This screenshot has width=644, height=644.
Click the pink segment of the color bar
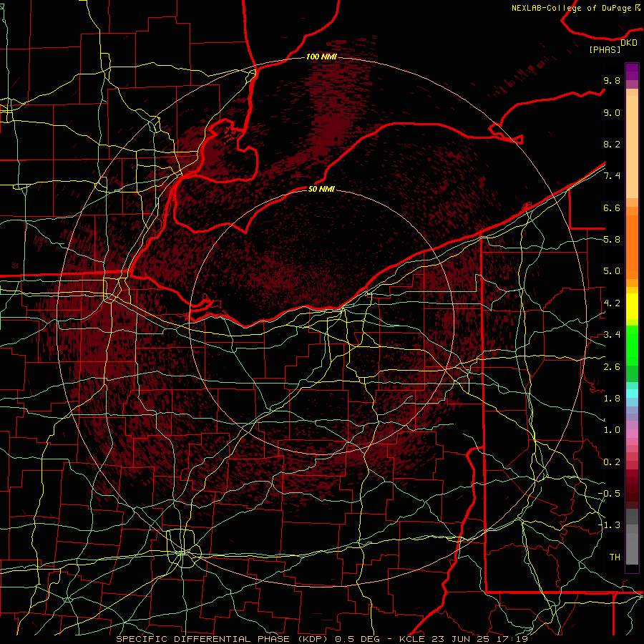click(632, 434)
